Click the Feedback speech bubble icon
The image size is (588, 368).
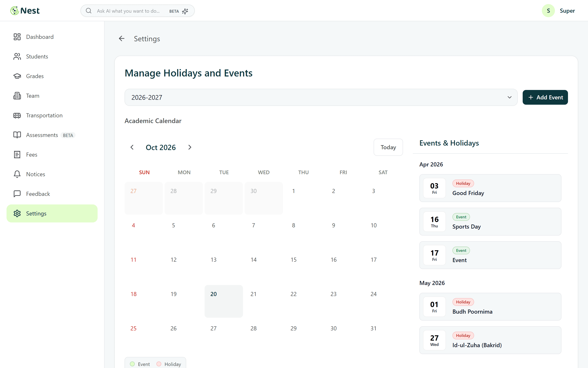[17, 194]
